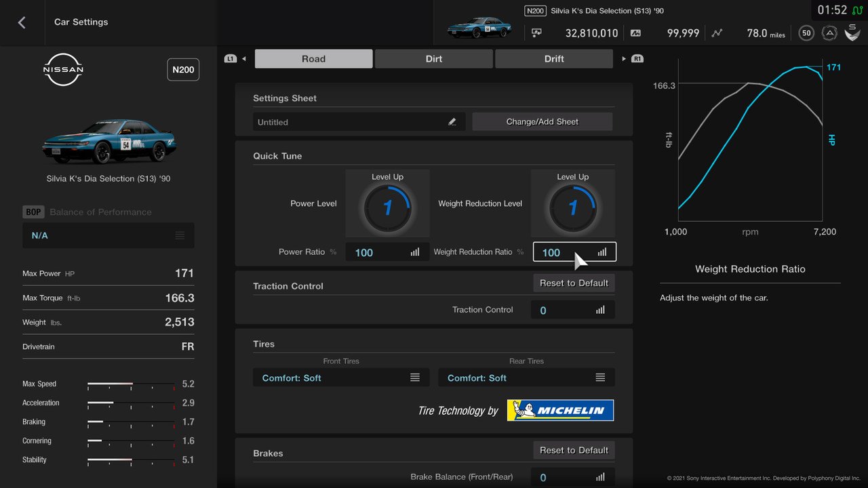Click the "Adjust the weight of the car." description
The image size is (868, 488).
pyautogui.click(x=714, y=298)
